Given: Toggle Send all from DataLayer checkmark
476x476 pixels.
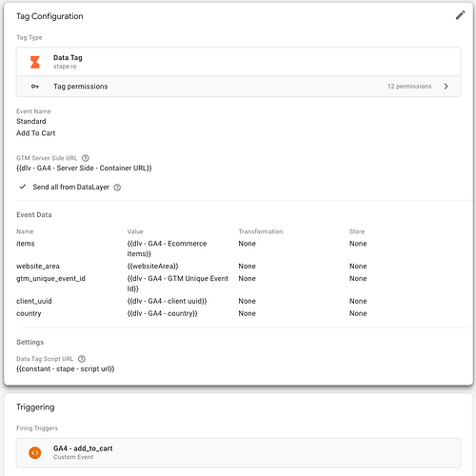Looking at the screenshot, I should 23,187.
